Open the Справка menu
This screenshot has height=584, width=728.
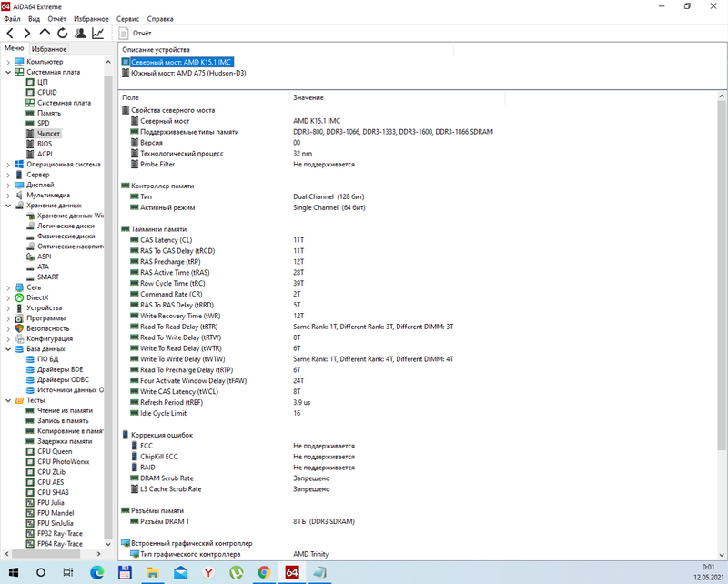coord(160,19)
